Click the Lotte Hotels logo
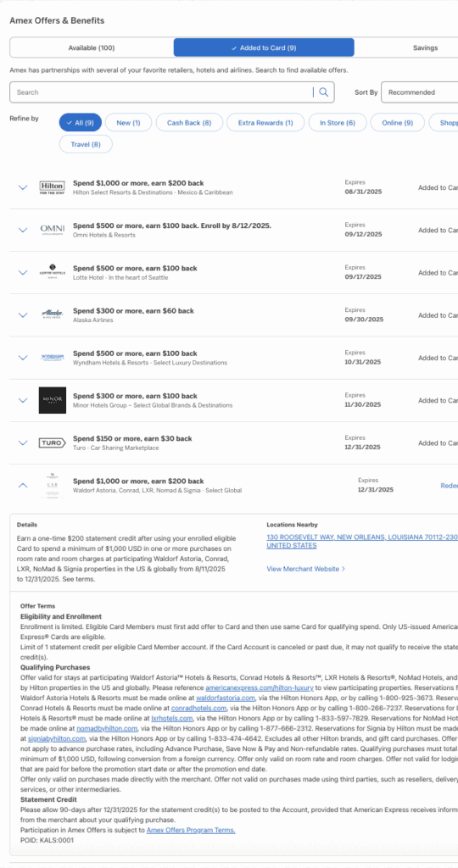Viewport: 458px width, 868px height. coord(52,271)
